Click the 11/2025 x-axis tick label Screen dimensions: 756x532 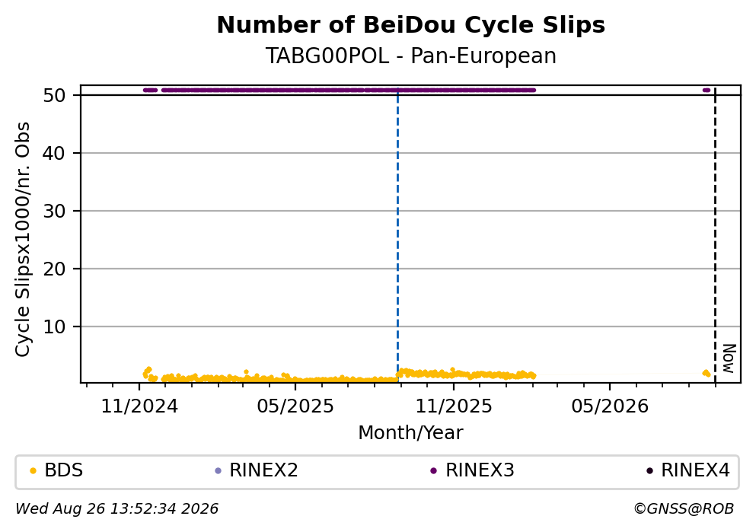click(x=454, y=406)
